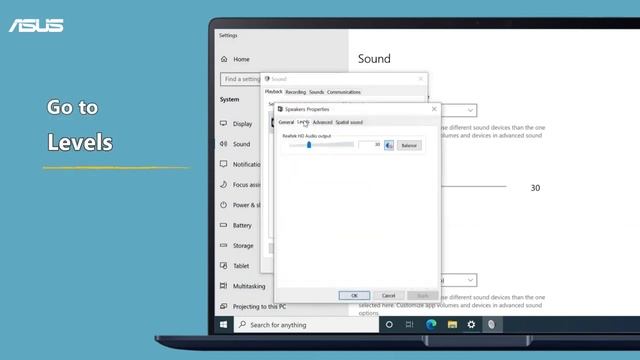Viewport: 640px width, 360px height.
Task: Switch to the Advanced tab
Action: (x=322, y=122)
